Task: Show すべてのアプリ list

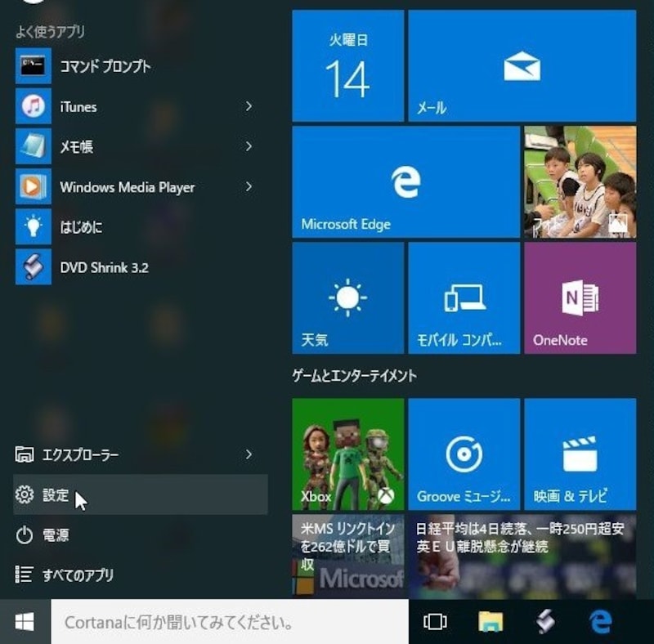Action: 78,575
